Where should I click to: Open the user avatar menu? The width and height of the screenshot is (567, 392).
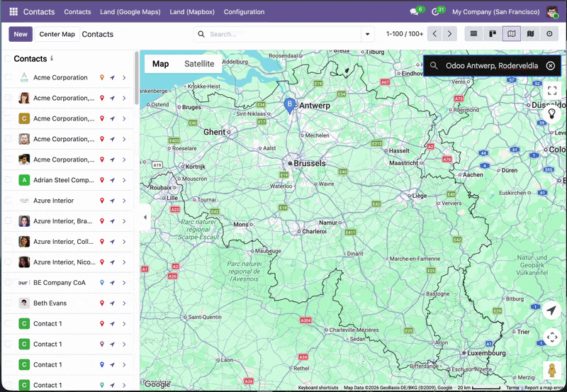point(552,11)
